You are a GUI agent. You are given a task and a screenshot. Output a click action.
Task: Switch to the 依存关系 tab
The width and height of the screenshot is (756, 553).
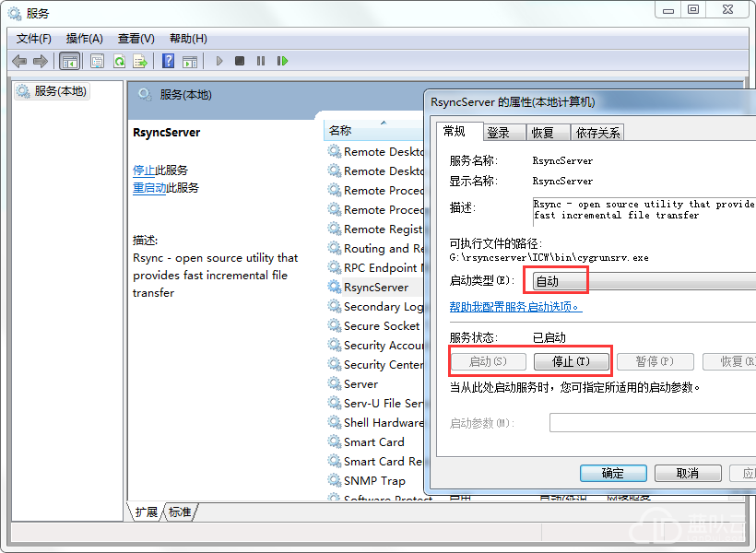click(597, 133)
